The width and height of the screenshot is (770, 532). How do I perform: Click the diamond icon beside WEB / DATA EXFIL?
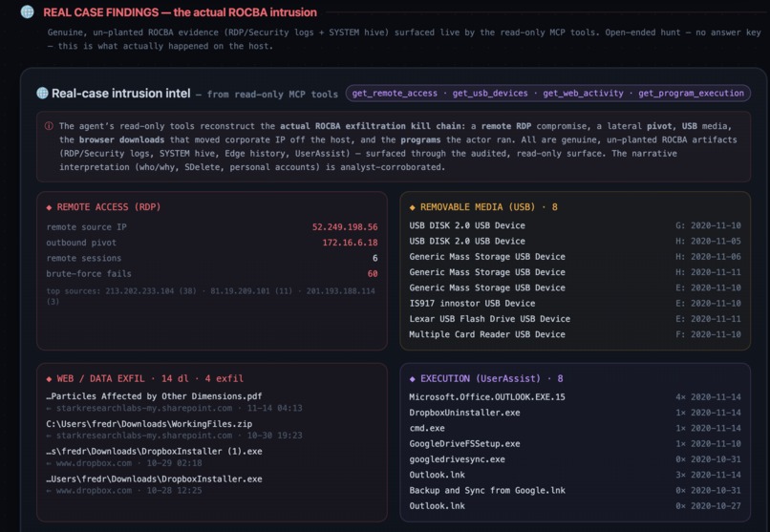[49, 379]
